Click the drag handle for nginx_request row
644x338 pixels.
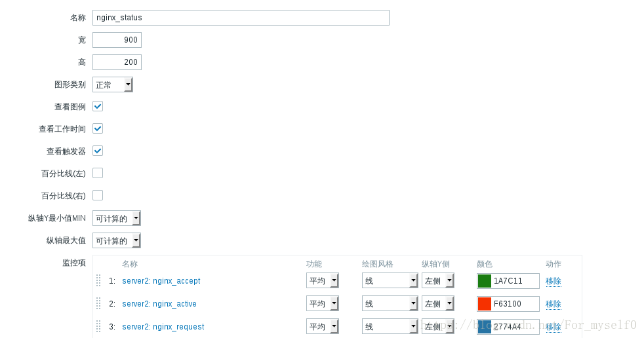click(x=98, y=326)
